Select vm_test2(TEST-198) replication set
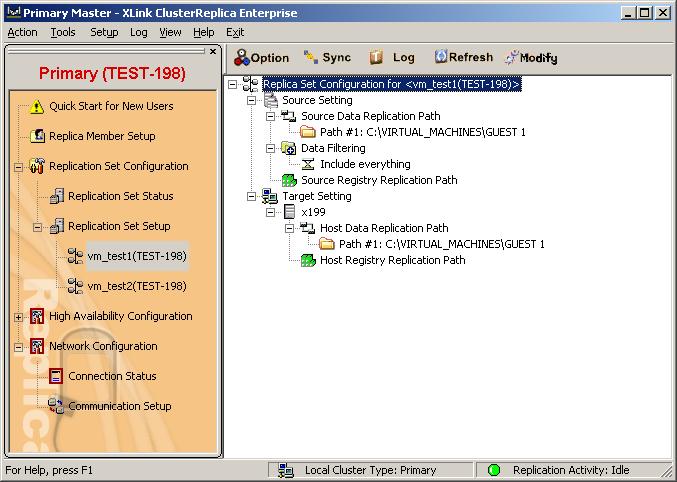 coord(136,286)
